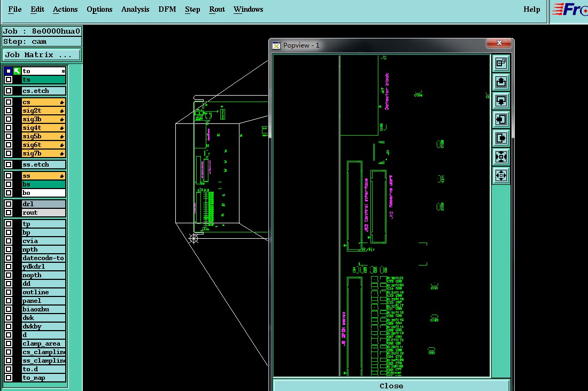Pan Popview up with the up-arrow icon
The width and height of the screenshot is (588, 391).
coord(501,82)
